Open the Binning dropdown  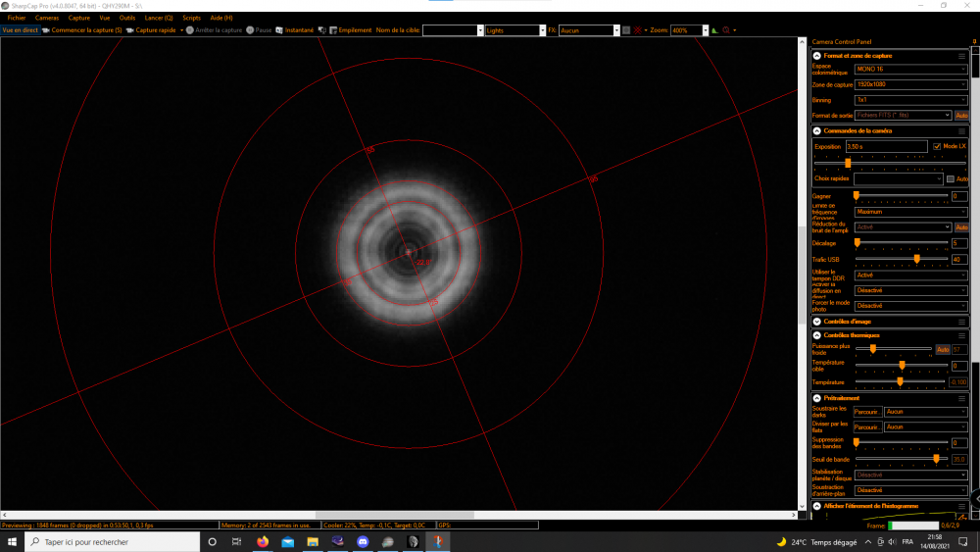point(910,100)
